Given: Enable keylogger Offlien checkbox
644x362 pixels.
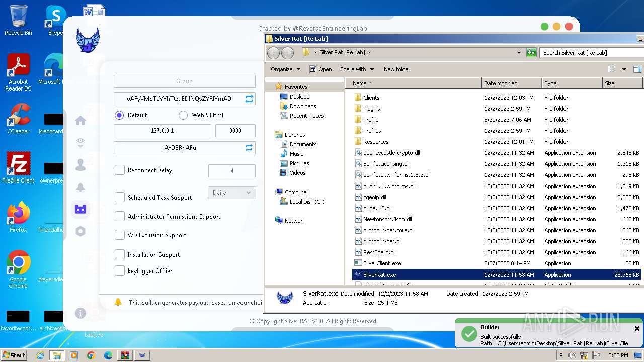Looking at the screenshot, I should click(120, 270).
